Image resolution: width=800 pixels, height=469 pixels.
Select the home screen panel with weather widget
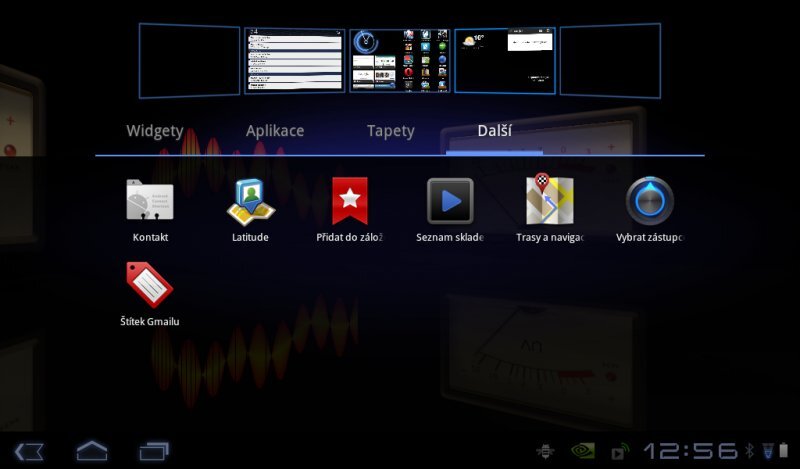(x=505, y=60)
